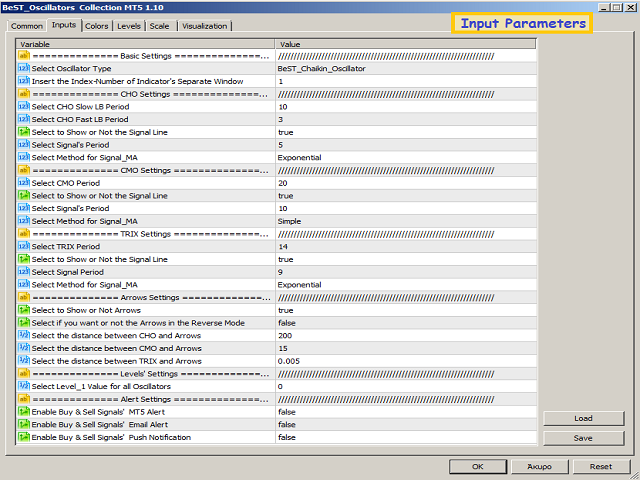The image size is (640, 480).
Task: Click double icon beside CMO and Arrows distance
Action: point(24,348)
